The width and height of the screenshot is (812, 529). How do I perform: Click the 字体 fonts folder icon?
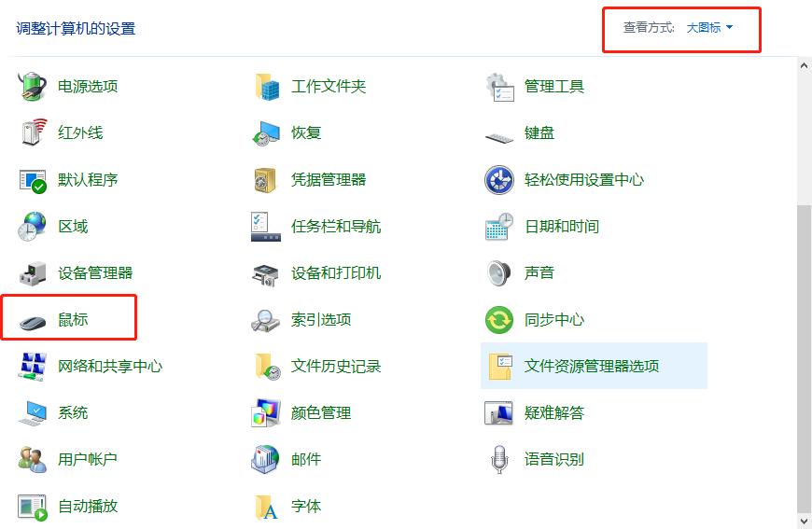tap(266, 507)
